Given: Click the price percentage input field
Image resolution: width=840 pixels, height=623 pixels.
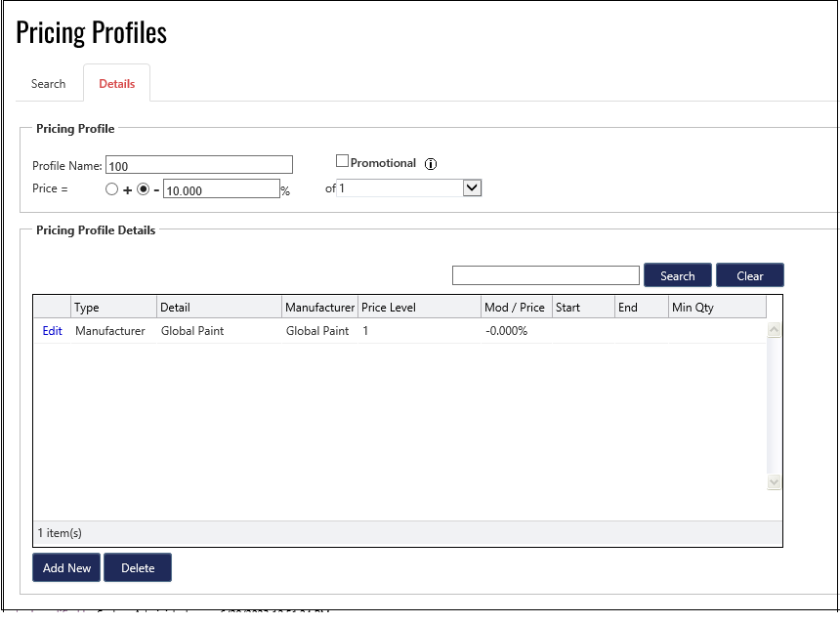Looking at the screenshot, I should (x=221, y=189).
